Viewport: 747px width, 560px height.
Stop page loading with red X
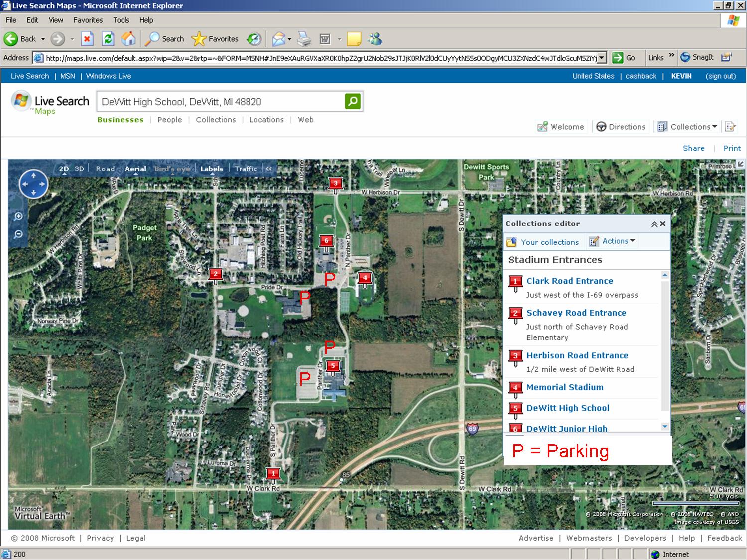click(87, 39)
